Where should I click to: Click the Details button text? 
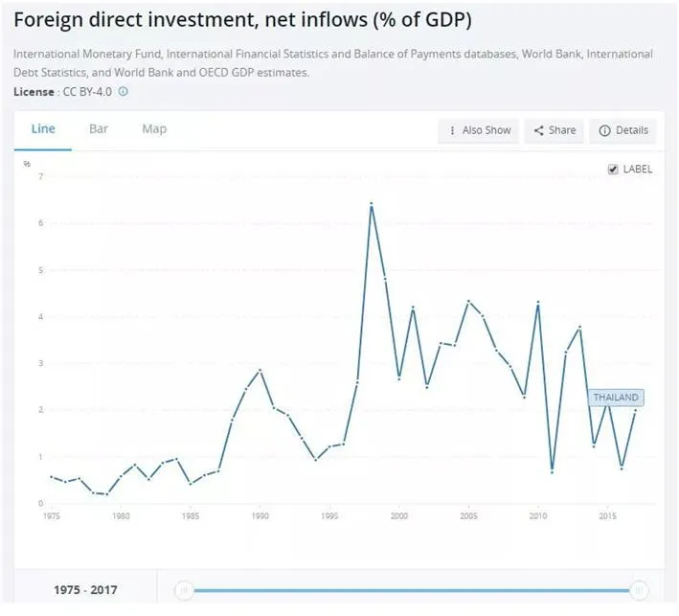(631, 130)
